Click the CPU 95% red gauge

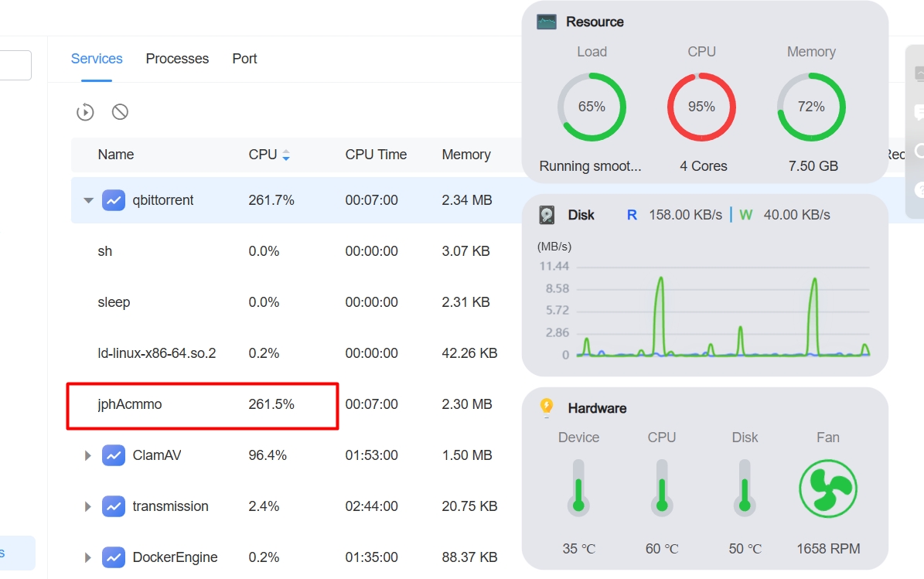[701, 107]
